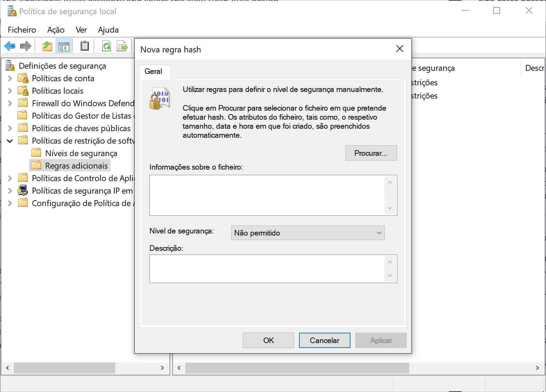Click the green Refresh toolbar icon
Viewport: 546px width, 392px height.
coord(106,46)
